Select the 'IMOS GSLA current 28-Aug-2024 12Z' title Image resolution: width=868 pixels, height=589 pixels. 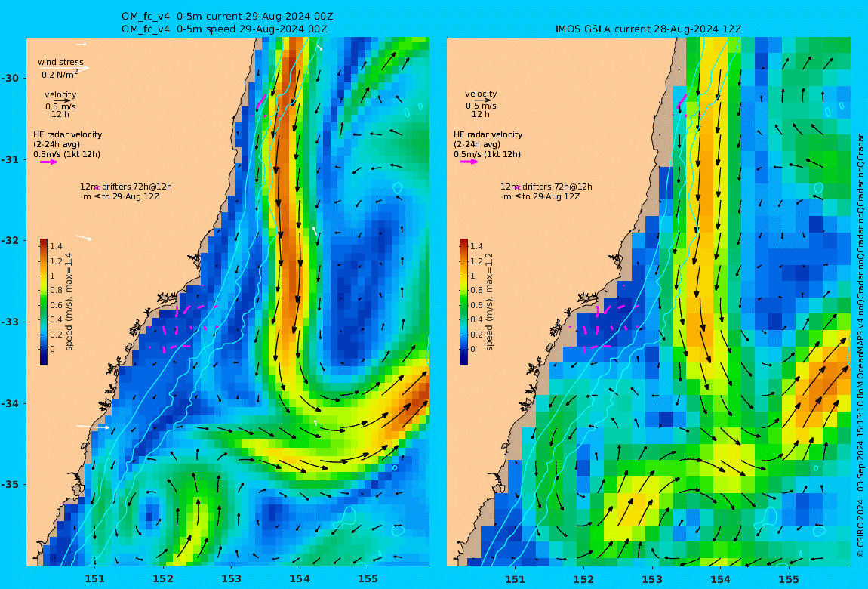648,29
